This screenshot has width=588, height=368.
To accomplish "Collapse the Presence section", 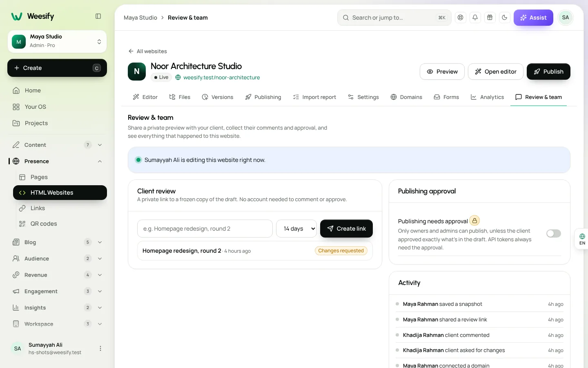I will 57,161.
